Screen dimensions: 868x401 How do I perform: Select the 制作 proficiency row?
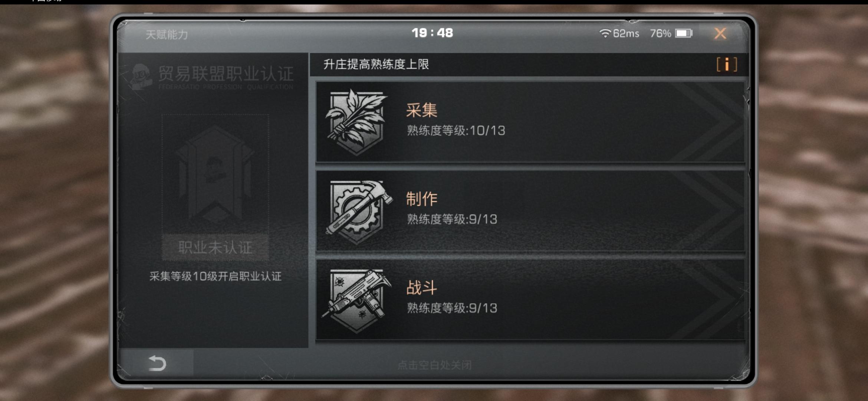click(x=530, y=211)
